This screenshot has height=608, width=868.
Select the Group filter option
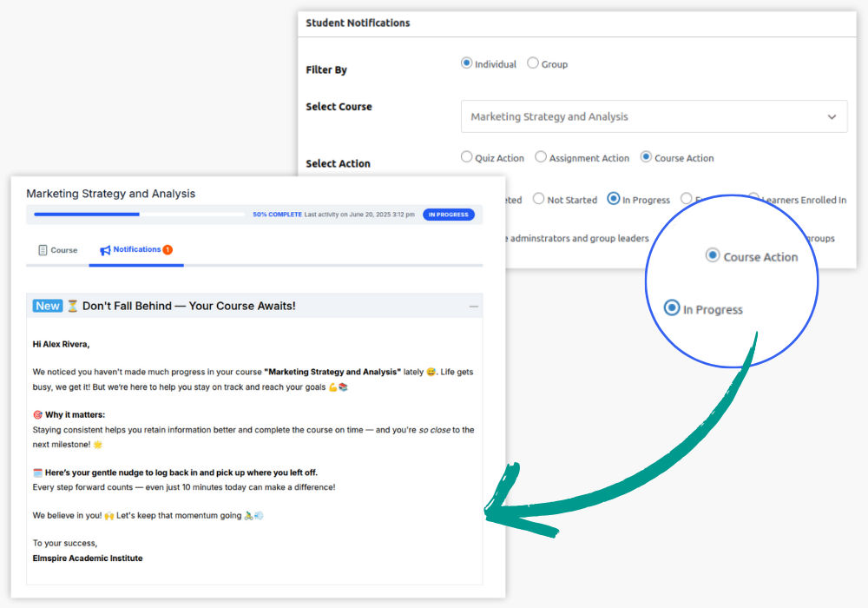533,63
